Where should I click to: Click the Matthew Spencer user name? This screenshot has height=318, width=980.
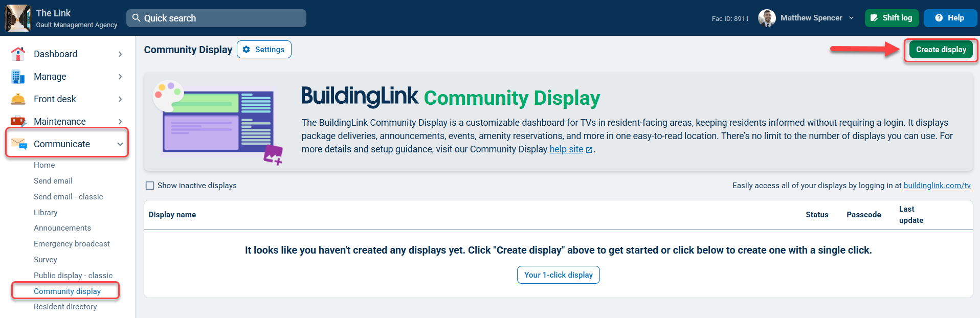coord(811,18)
